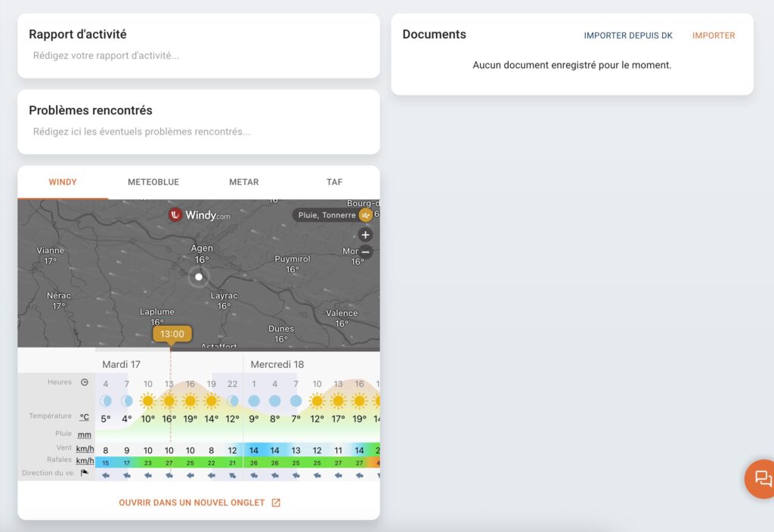The width and height of the screenshot is (774, 532).
Task: Zoom in on the map with the plus icon
Action: [365, 234]
